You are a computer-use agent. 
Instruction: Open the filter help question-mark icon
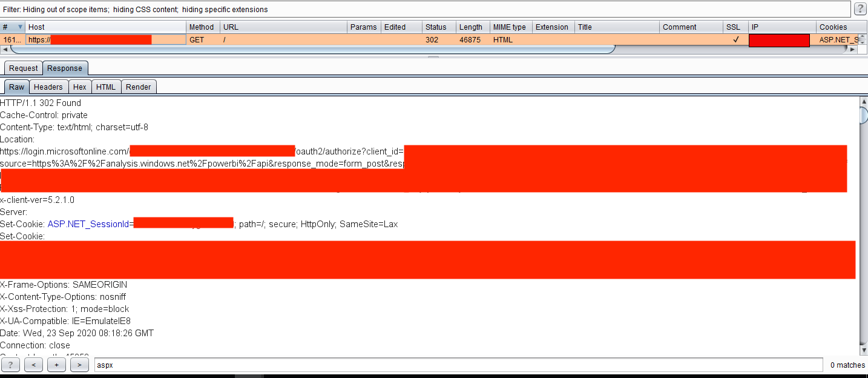860,9
